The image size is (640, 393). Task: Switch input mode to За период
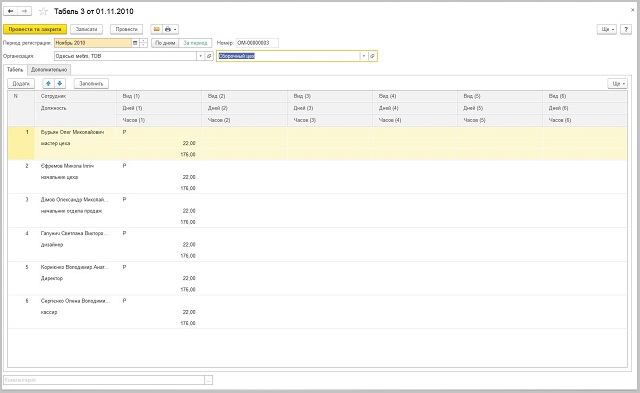pos(196,43)
